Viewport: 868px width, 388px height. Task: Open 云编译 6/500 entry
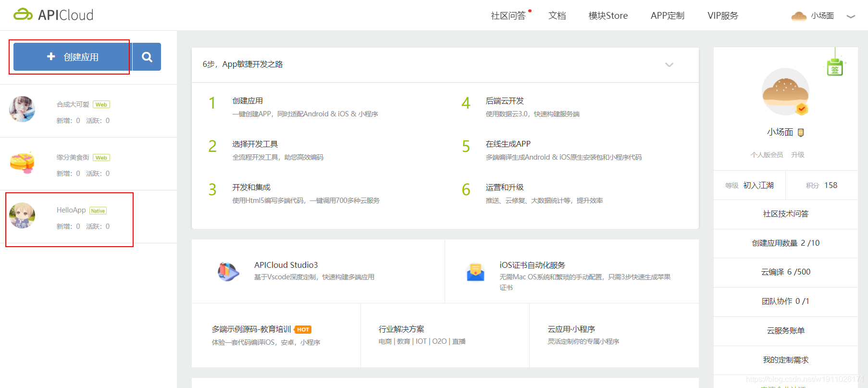pos(786,272)
